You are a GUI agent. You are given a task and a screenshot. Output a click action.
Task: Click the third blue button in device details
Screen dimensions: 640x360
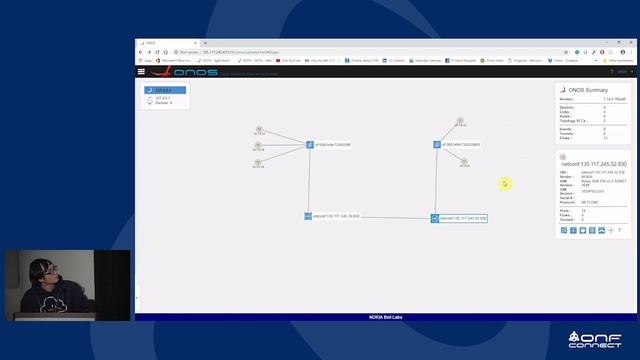click(x=582, y=231)
